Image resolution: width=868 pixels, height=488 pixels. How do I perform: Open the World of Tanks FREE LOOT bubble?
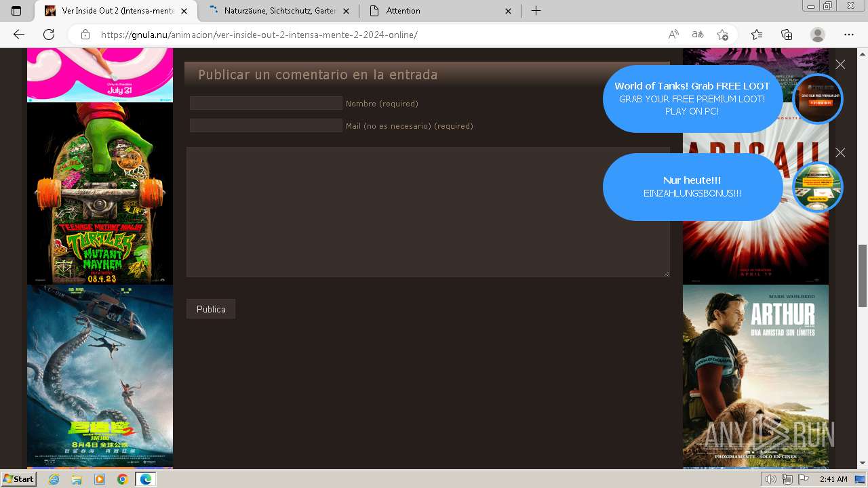[x=692, y=99]
